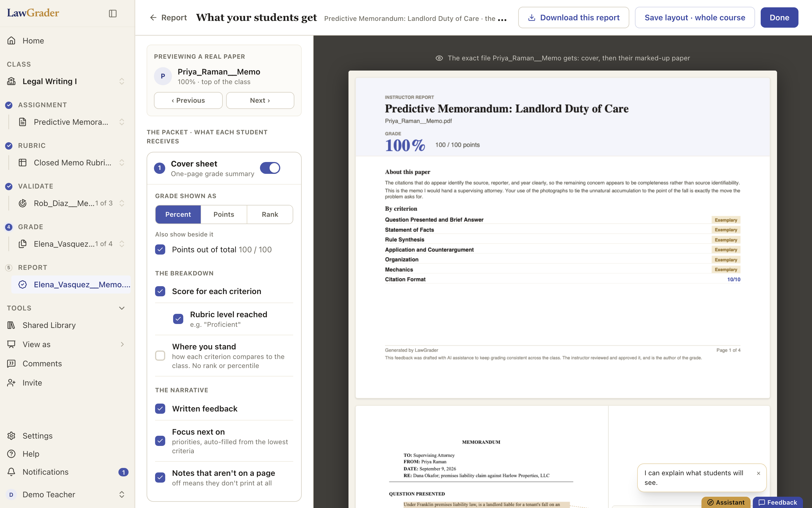The width and height of the screenshot is (812, 508).
Task: Click the Validate step checkmark icon
Action: pos(9,187)
